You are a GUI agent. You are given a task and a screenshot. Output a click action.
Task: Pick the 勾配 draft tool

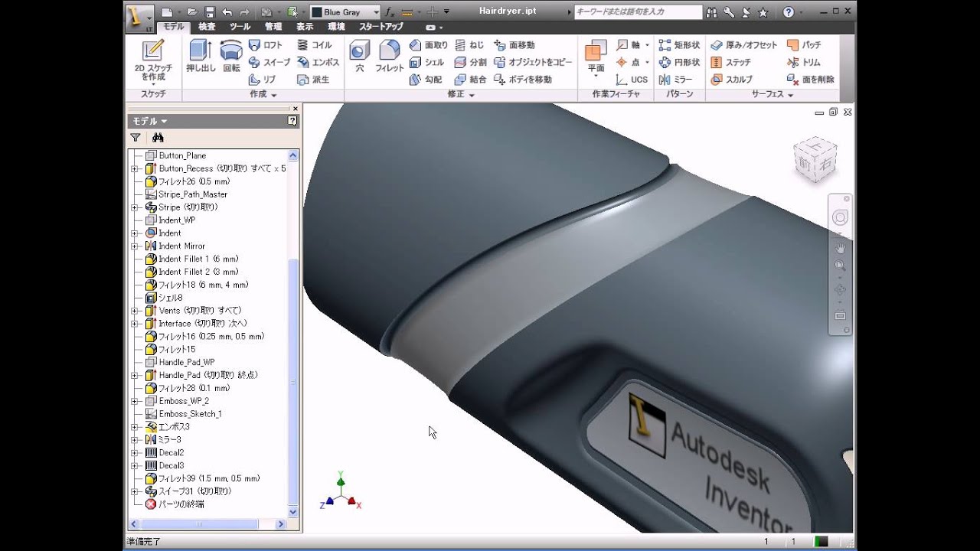426,79
